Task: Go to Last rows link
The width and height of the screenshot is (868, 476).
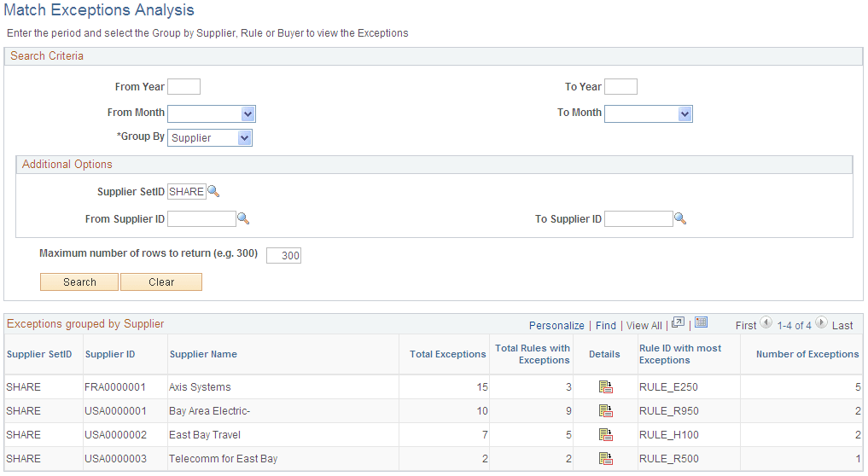Action: (842, 326)
